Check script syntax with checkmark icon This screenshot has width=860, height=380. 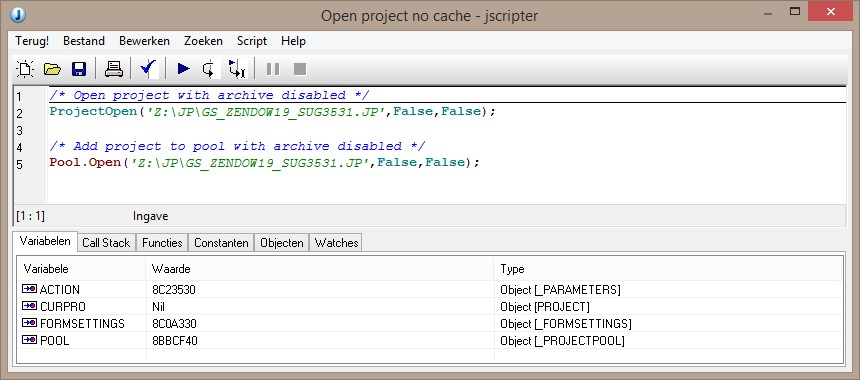(x=148, y=69)
